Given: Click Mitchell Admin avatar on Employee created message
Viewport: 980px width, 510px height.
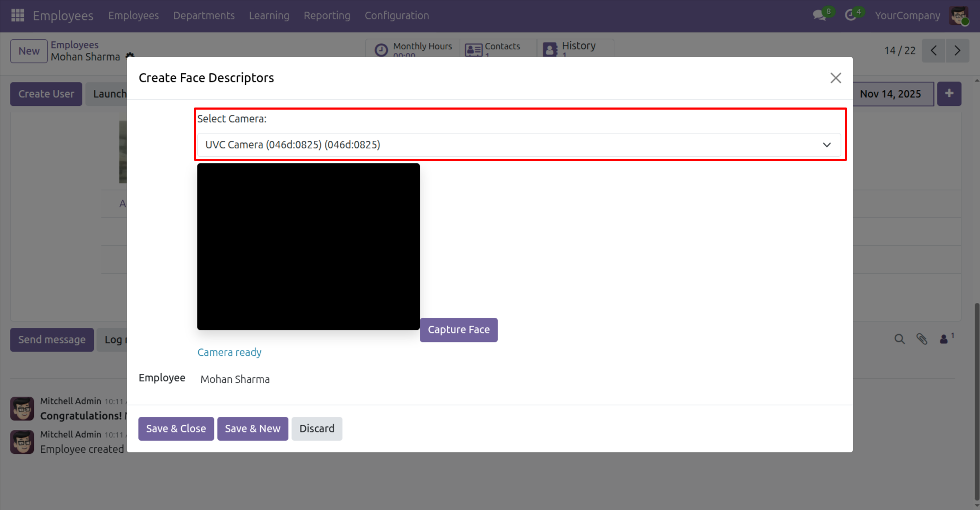Looking at the screenshot, I should coord(22,442).
